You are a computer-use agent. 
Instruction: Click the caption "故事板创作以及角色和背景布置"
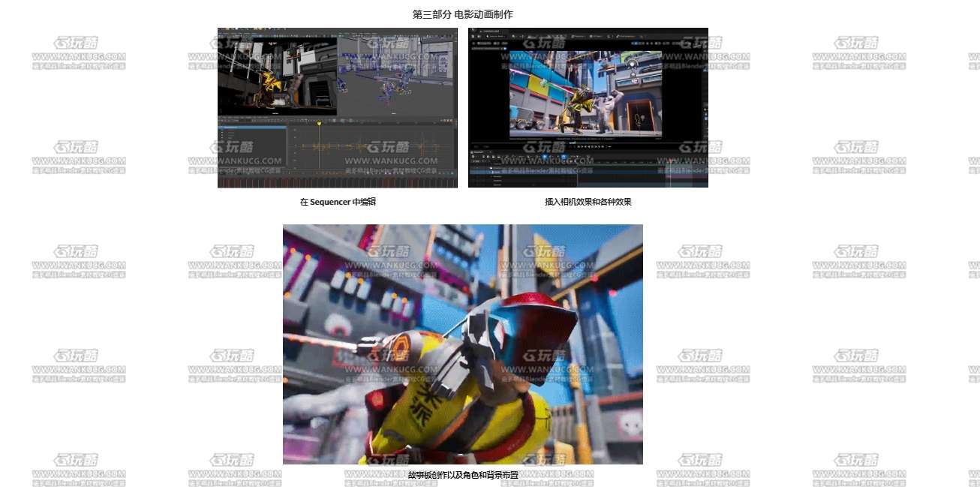pyautogui.click(x=463, y=475)
